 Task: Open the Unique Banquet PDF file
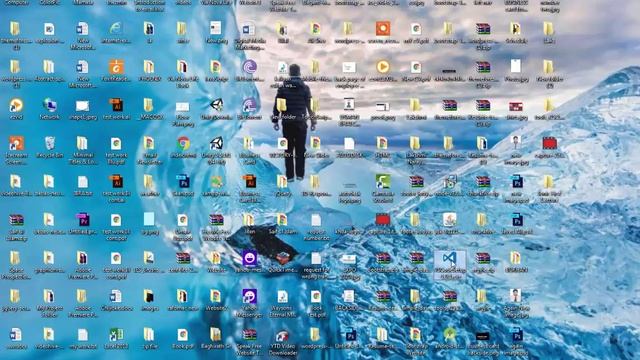click(x=182, y=220)
